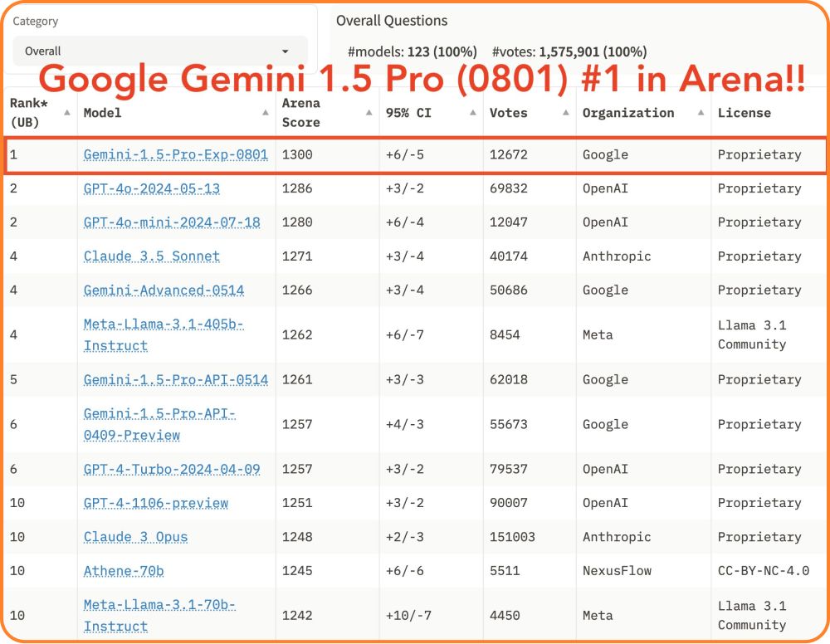830x644 pixels.
Task: Click the Arena Score header text
Action: coord(300,113)
